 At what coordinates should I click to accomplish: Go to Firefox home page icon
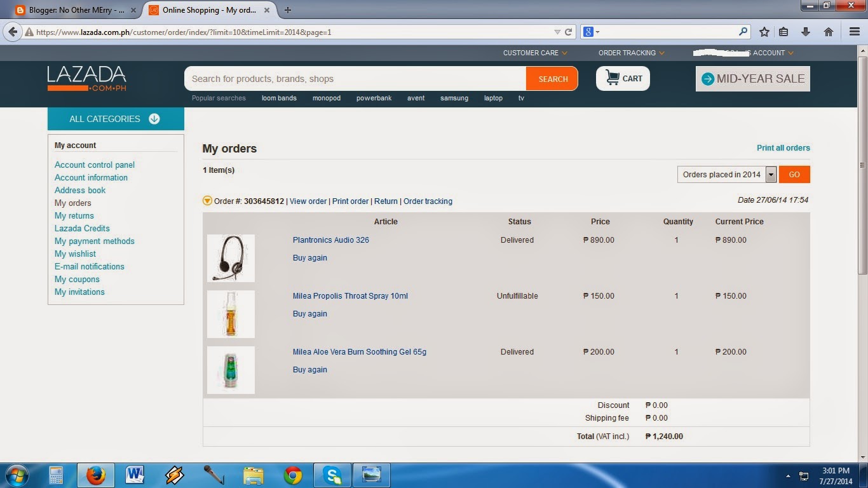click(829, 32)
